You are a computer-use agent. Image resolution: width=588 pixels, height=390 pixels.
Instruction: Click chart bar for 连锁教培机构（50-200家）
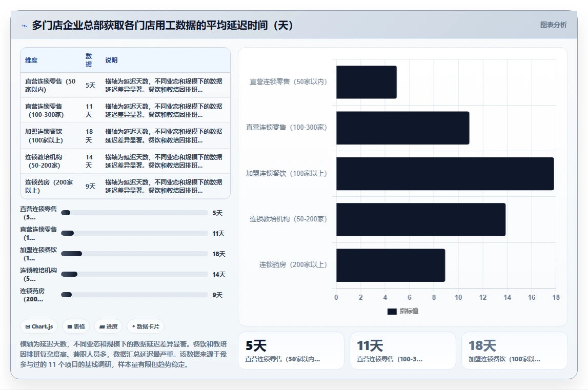coord(421,219)
